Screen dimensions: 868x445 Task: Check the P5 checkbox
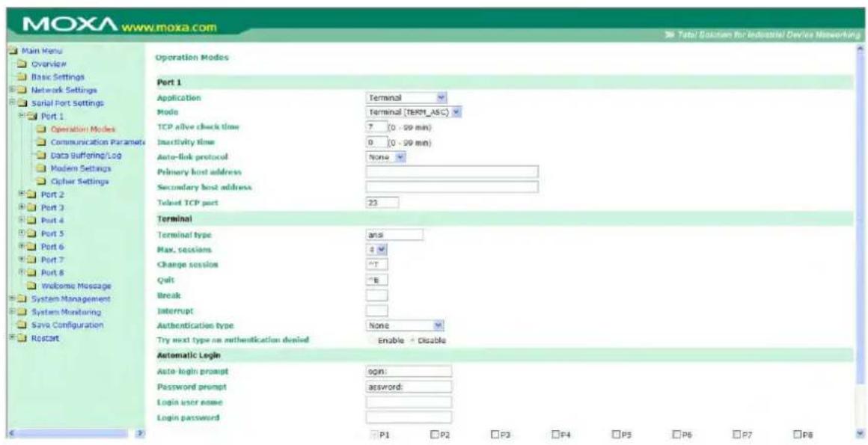click(616, 435)
